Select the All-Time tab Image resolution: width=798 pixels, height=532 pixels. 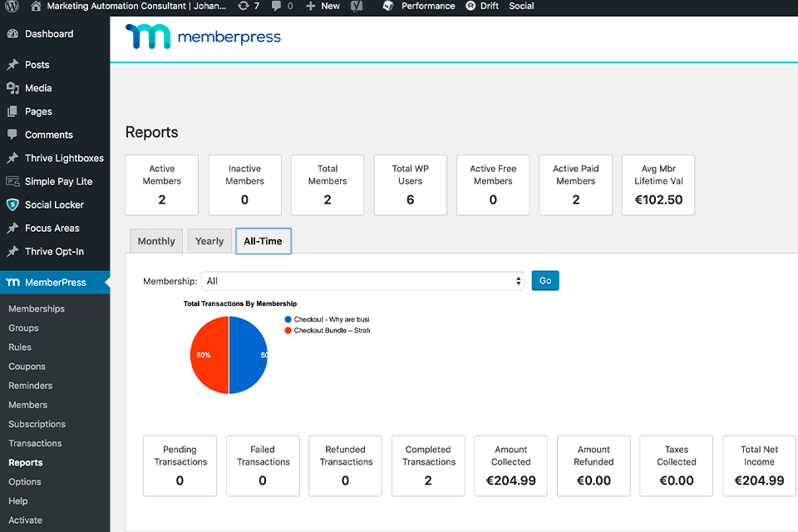click(263, 241)
